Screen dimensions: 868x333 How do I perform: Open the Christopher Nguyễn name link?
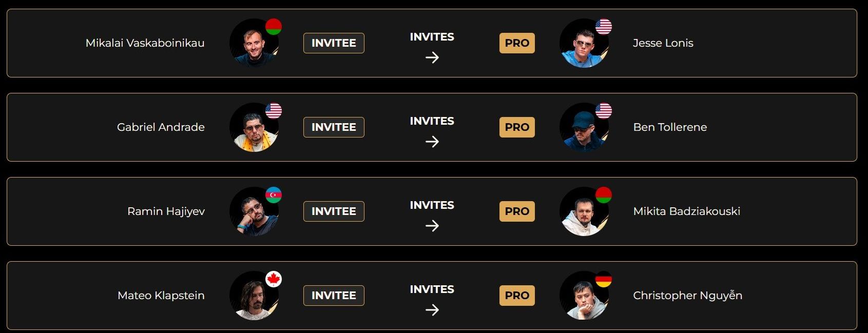pos(687,296)
